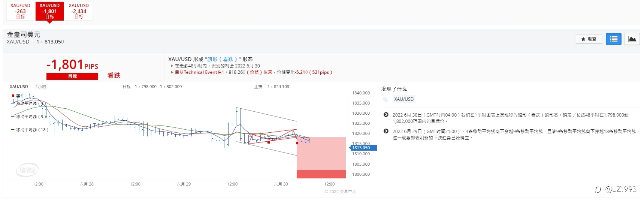This screenshot has width=644, height=202.
Task: Open the 1小时 timeframe selector
Action: click(41, 87)
